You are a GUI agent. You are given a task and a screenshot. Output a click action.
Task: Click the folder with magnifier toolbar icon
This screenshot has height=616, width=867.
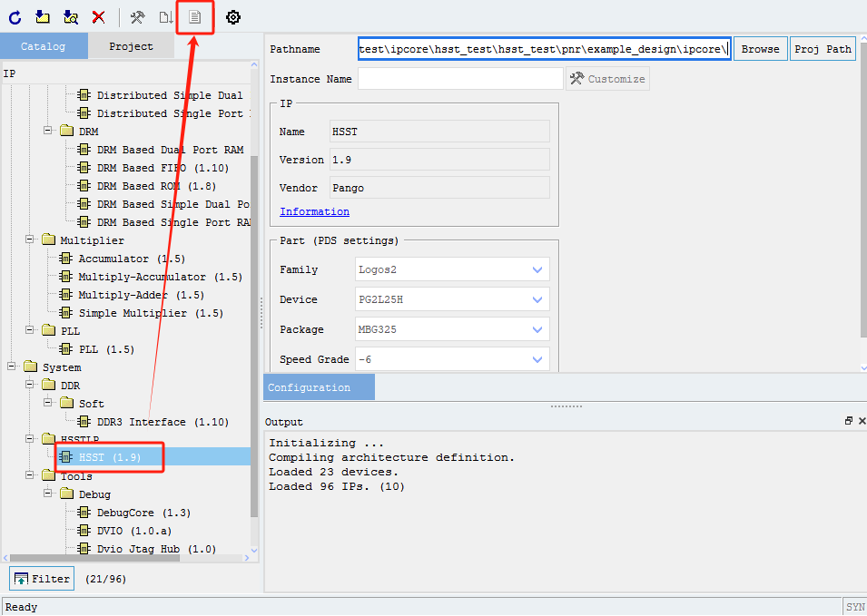[71, 17]
